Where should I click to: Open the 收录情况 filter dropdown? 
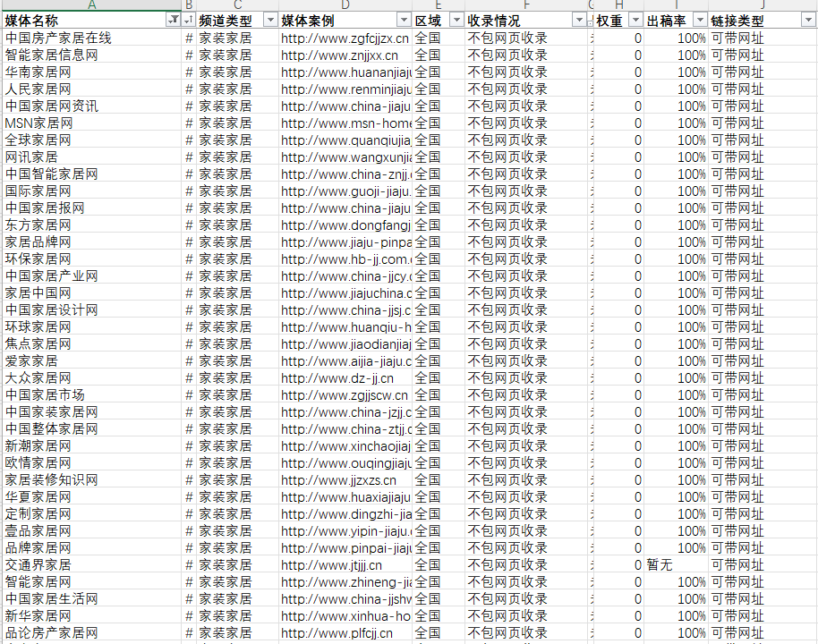(581, 20)
